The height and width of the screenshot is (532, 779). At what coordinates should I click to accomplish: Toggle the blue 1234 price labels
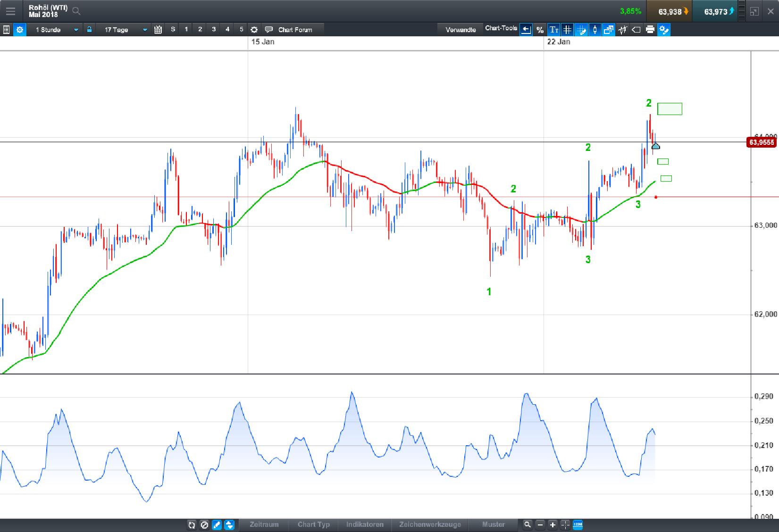point(578,524)
